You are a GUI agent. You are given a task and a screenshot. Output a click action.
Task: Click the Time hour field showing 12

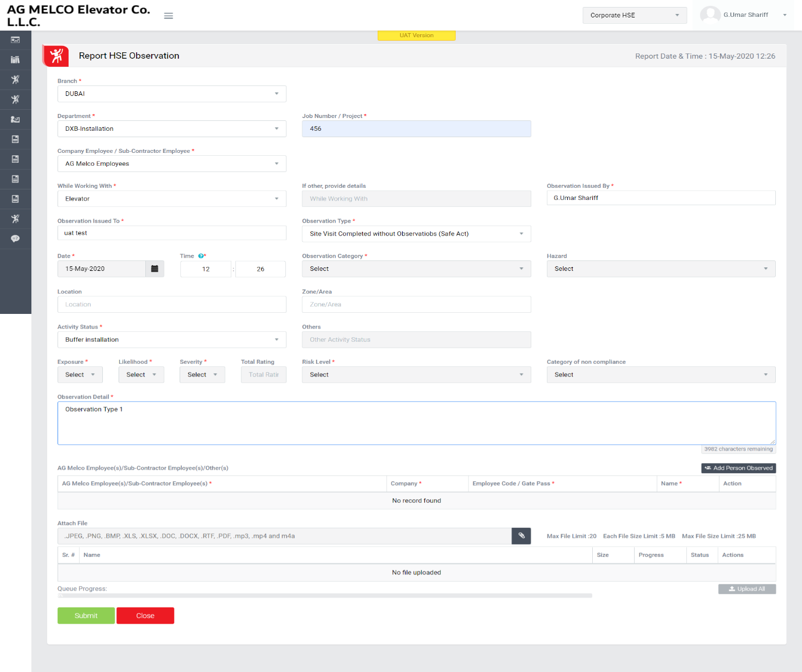[x=206, y=269]
